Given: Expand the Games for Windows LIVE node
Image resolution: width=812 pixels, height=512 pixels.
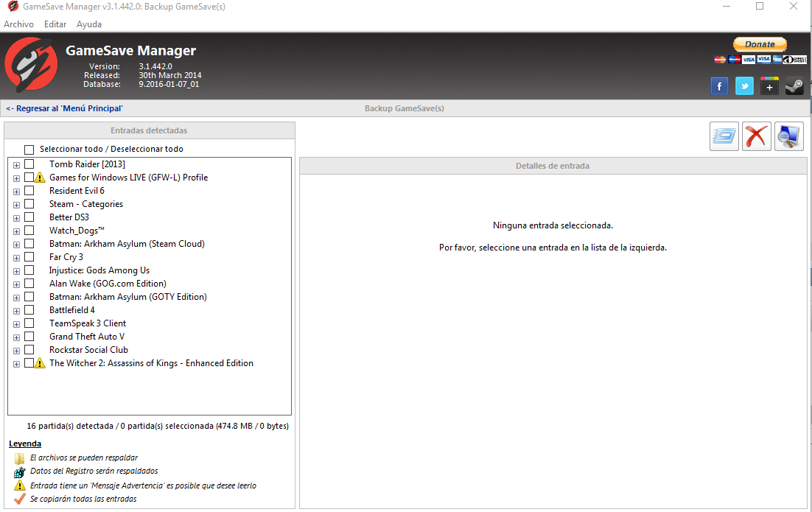Looking at the screenshot, I should 16,178.
